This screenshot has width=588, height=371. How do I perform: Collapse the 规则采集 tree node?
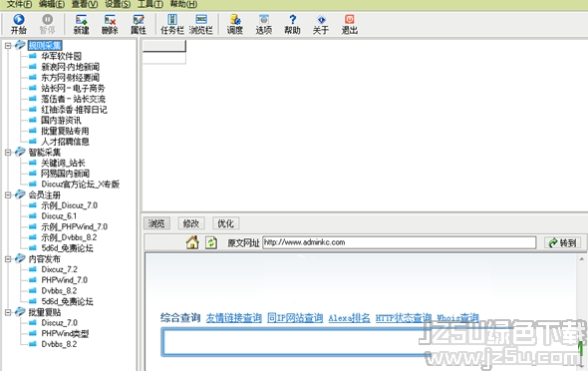[8, 46]
